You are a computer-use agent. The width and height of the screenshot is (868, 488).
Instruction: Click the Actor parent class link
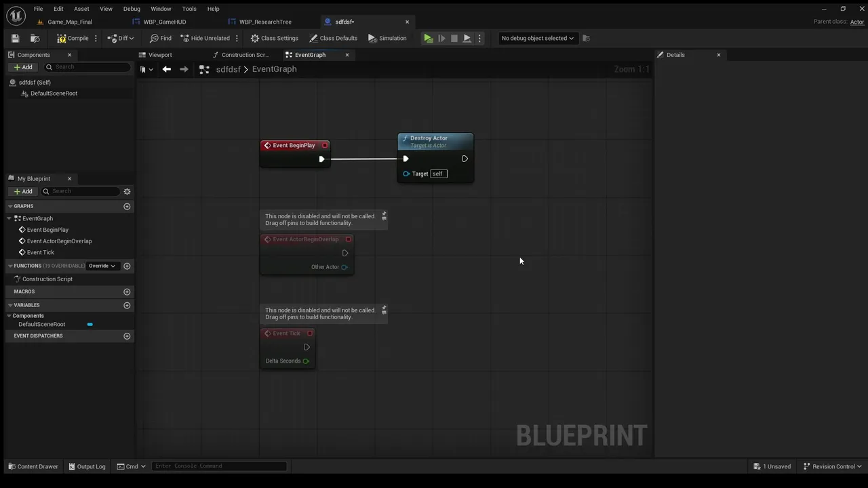pyautogui.click(x=857, y=22)
